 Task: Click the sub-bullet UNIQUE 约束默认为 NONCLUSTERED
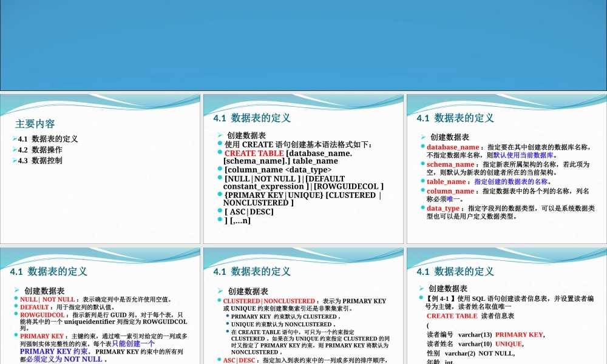(x=283, y=324)
